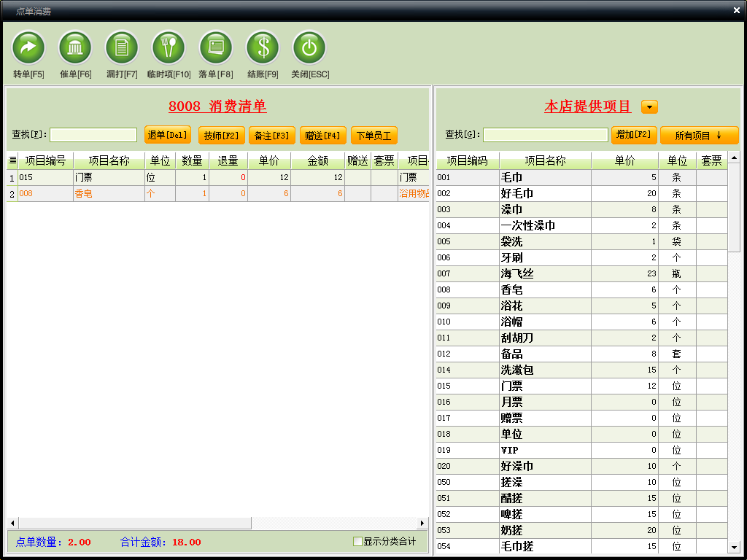Viewport: 747px width, 560px height.
Task: Click the 关闭[ESC] power icon
Action: [x=309, y=47]
